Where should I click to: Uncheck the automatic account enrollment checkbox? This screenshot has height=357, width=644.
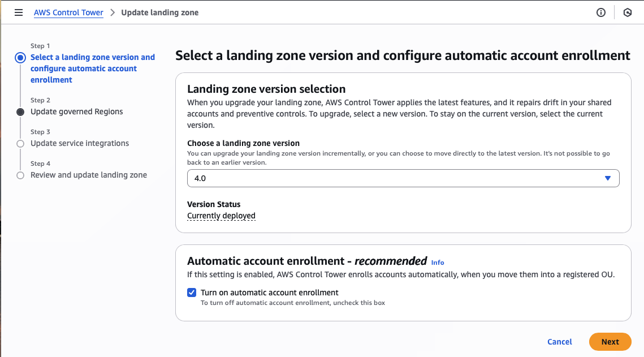pos(192,293)
